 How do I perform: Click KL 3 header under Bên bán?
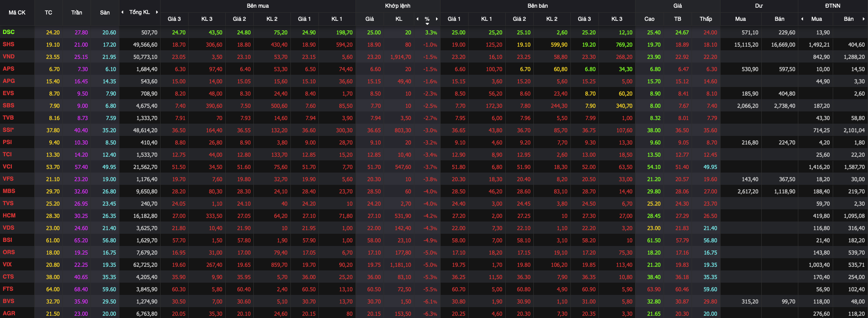[617, 19]
